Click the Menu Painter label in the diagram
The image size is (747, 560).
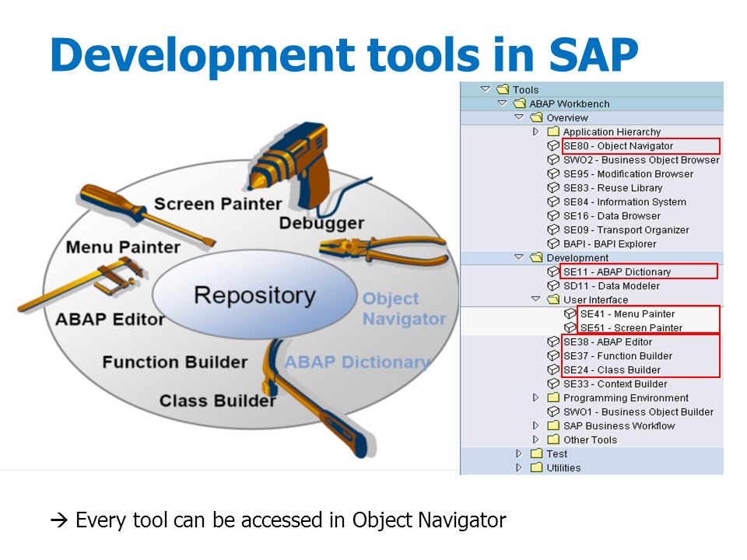[123, 247]
